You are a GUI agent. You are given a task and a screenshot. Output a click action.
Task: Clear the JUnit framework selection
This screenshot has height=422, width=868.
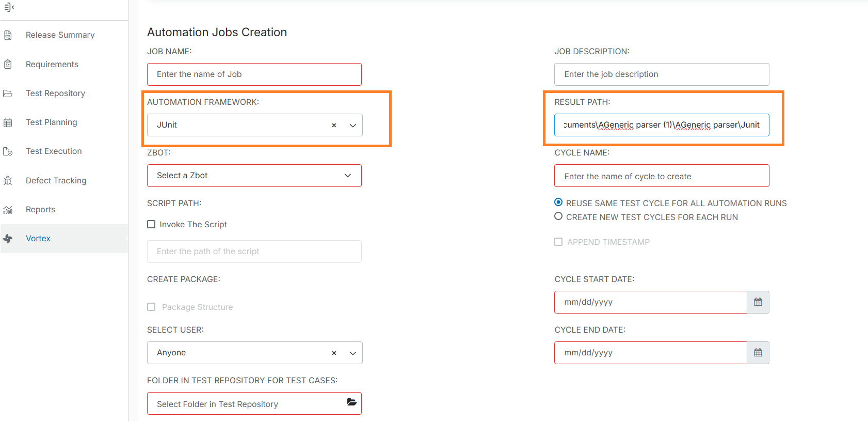click(x=334, y=126)
